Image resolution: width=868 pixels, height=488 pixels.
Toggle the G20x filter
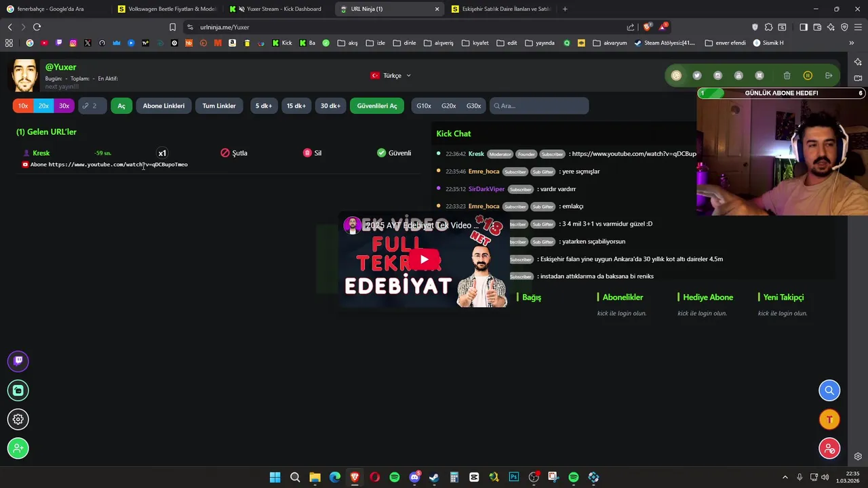pyautogui.click(x=449, y=106)
